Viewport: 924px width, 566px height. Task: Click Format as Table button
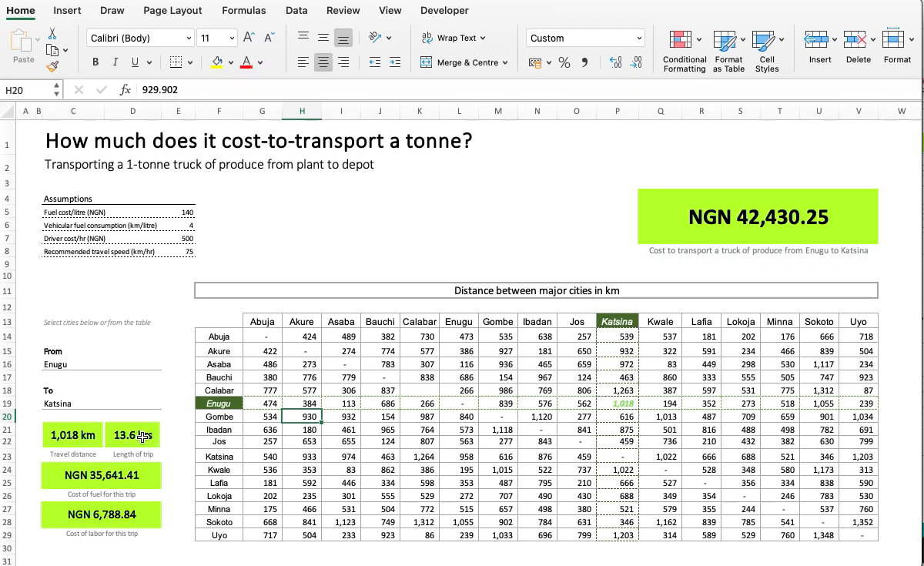pyautogui.click(x=728, y=51)
